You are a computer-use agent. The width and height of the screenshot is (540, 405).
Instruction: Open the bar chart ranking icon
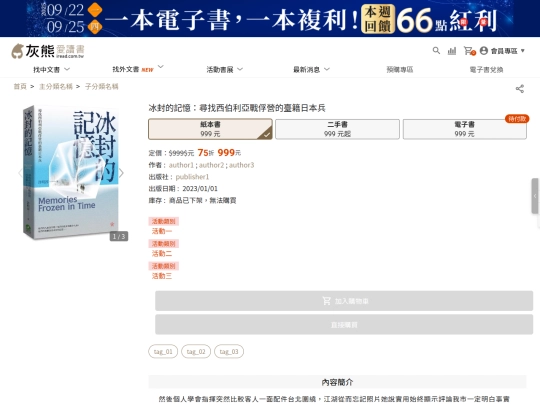(451, 51)
